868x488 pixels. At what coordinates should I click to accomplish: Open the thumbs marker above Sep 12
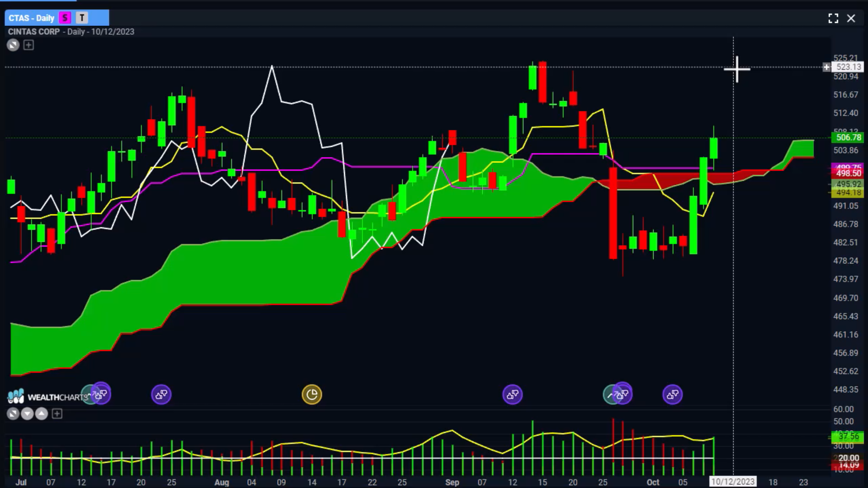point(512,394)
